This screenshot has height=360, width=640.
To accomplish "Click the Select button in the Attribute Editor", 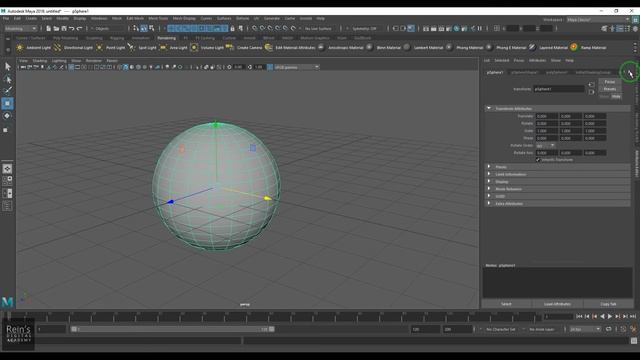I will 506,304.
